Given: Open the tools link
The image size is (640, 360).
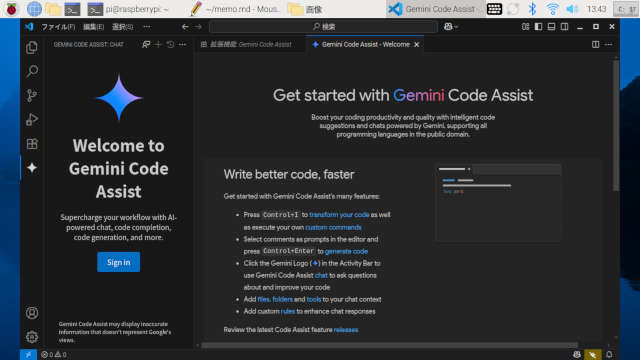Looking at the screenshot, I should (x=314, y=300).
